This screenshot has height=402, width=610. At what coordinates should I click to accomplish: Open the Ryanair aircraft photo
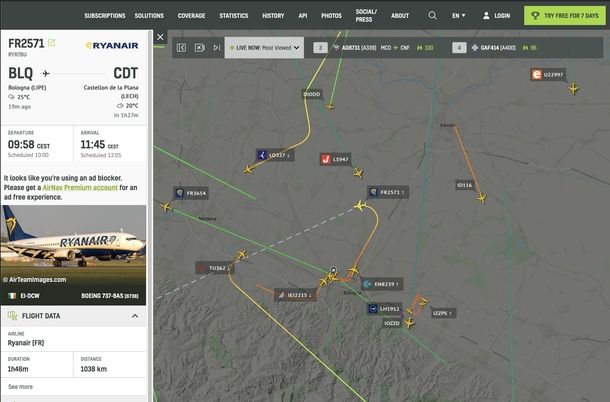[74, 255]
